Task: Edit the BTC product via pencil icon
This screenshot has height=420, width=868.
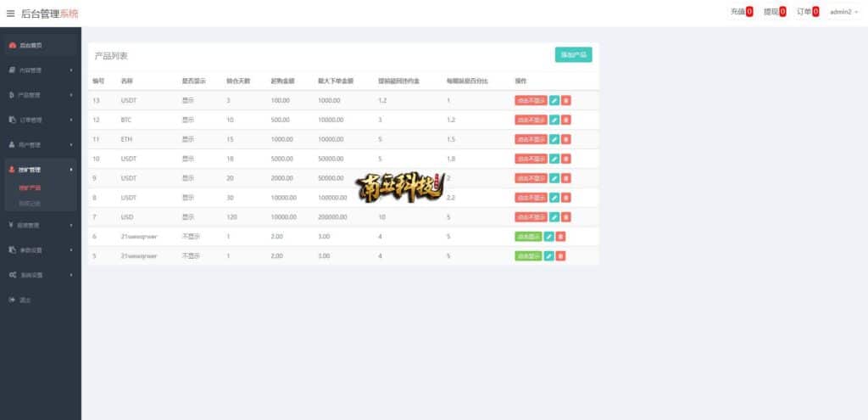Action: pos(554,120)
